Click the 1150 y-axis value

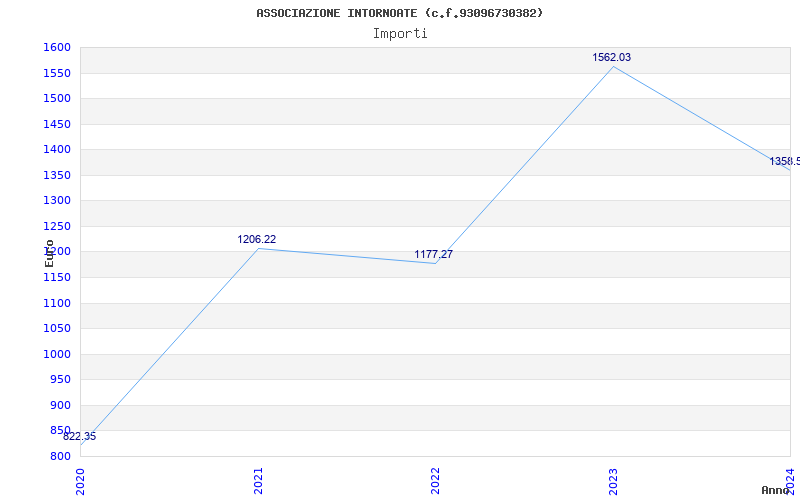(x=57, y=278)
